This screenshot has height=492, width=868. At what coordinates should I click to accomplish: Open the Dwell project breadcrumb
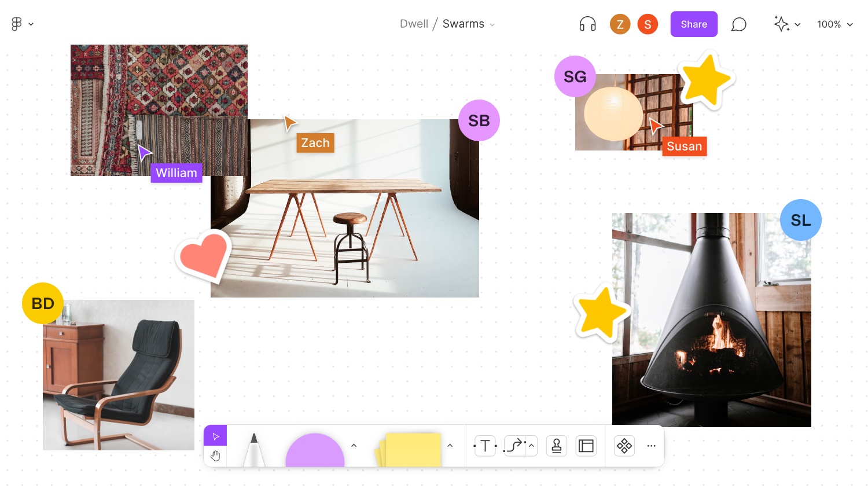pos(414,24)
